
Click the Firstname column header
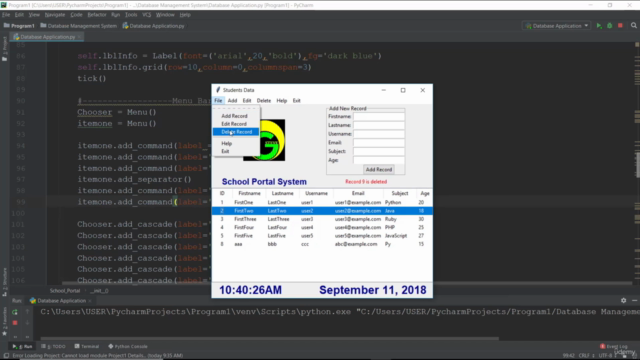249,193
